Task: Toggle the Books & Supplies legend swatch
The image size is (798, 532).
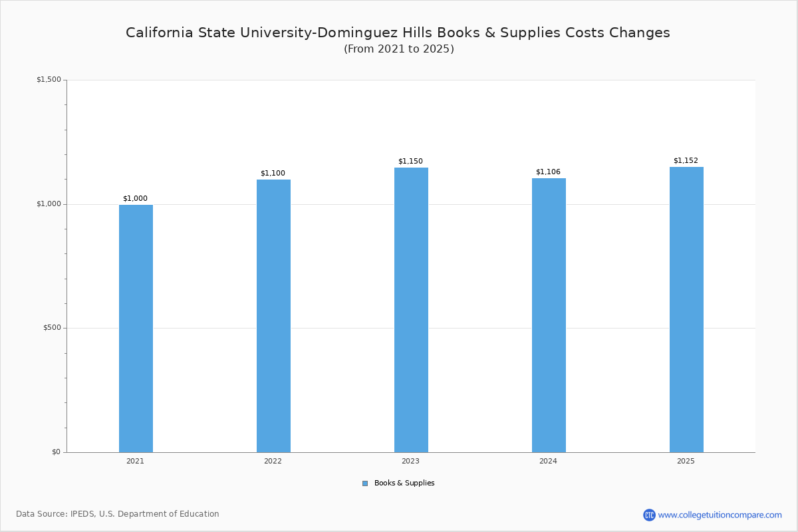Action: [x=365, y=483]
